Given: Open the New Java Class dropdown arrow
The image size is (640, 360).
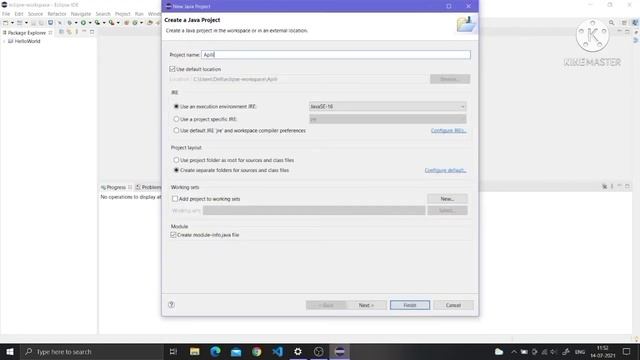Looking at the screenshot, I should (x=142, y=23).
